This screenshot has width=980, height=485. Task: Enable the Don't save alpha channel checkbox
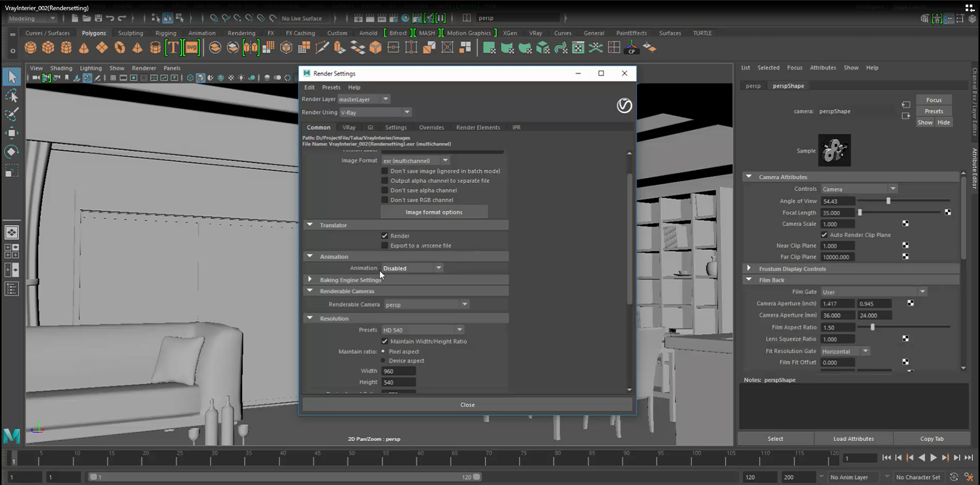[x=385, y=190]
